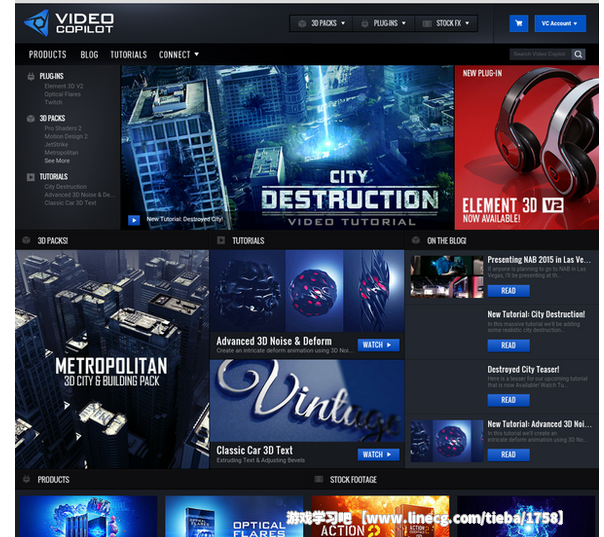Read New Tutorial: Advanced 3D Noise post
604x537 pixels.
coord(508,455)
